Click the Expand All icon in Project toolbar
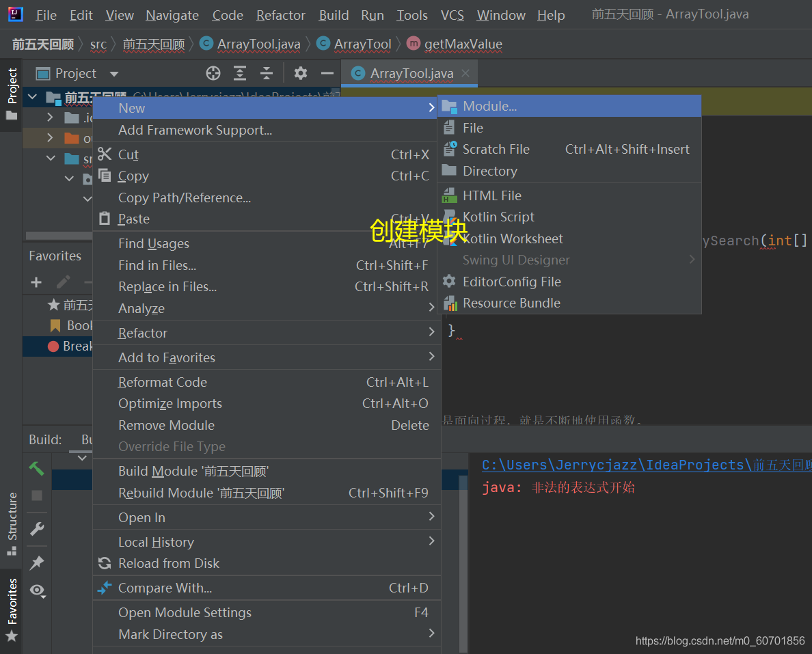 point(239,73)
